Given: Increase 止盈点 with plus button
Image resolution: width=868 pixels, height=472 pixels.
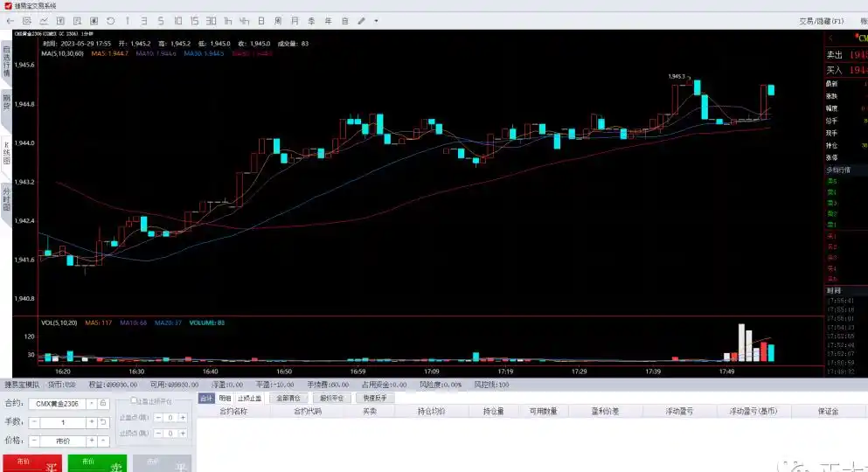Looking at the screenshot, I should pos(182,418).
